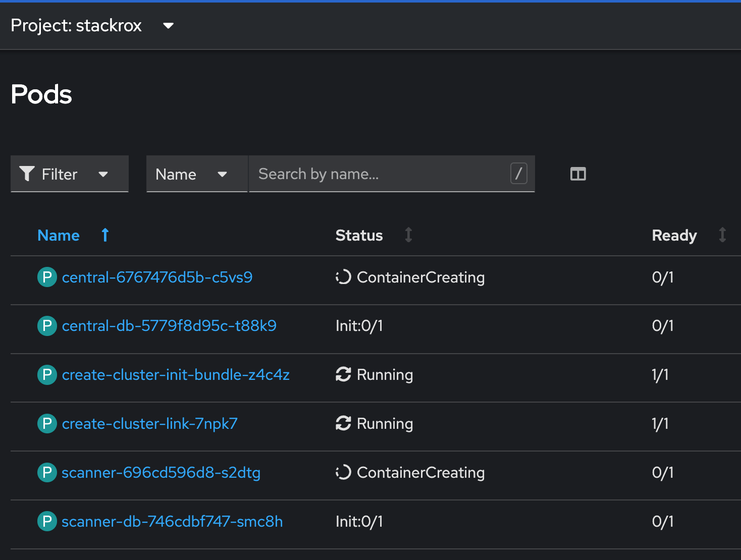The image size is (741, 560).
Task: Open the Name search-type dropdown
Action: (x=197, y=174)
